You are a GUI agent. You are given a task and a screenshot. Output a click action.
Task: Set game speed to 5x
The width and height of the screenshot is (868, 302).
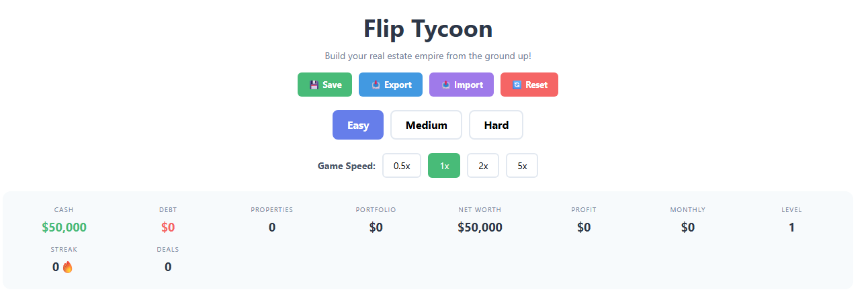(x=522, y=166)
